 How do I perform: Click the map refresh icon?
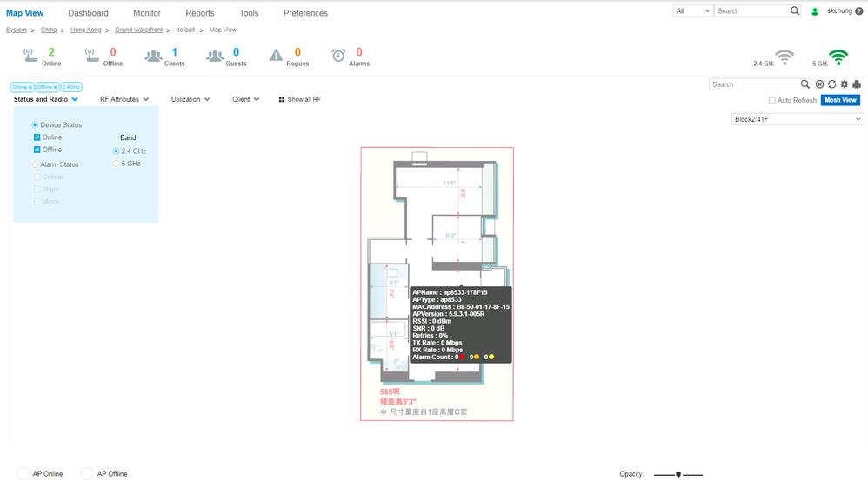point(831,84)
